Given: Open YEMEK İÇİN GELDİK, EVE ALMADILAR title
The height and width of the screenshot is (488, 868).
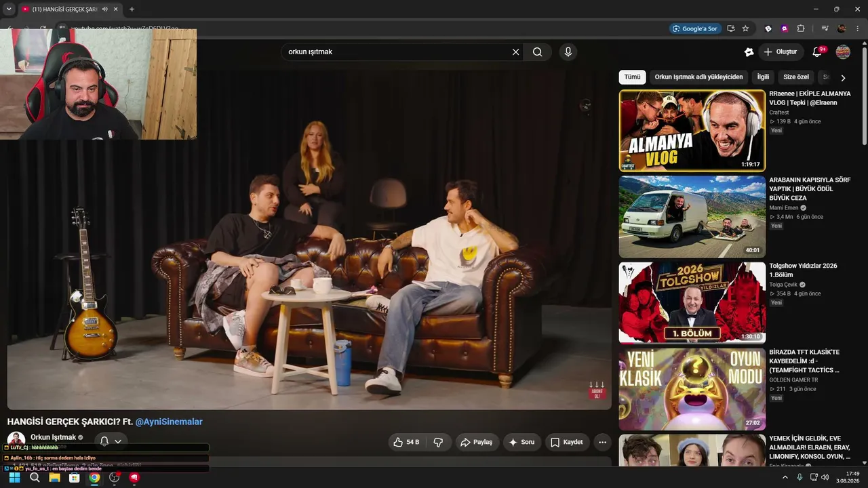Looking at the screenshot, I should 810,447.
